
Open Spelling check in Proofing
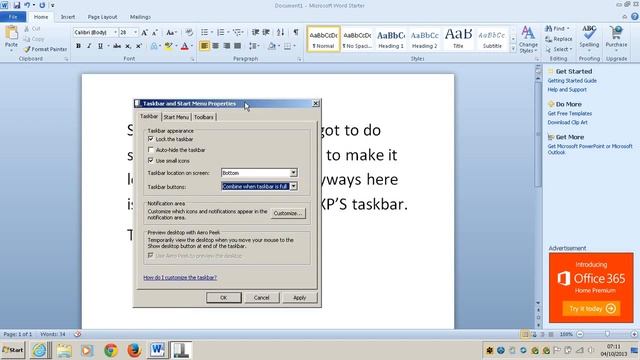click(x=589, y=37)
